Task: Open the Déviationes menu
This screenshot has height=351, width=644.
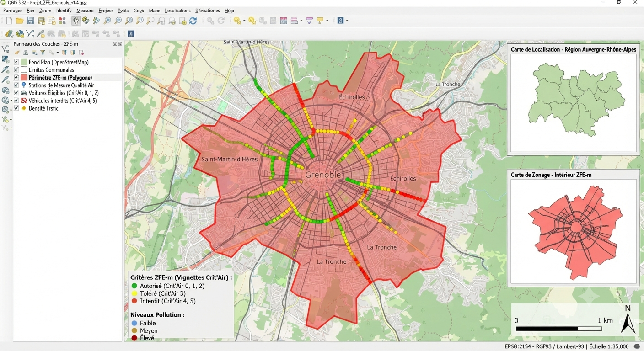Action: tap(207, 11)
